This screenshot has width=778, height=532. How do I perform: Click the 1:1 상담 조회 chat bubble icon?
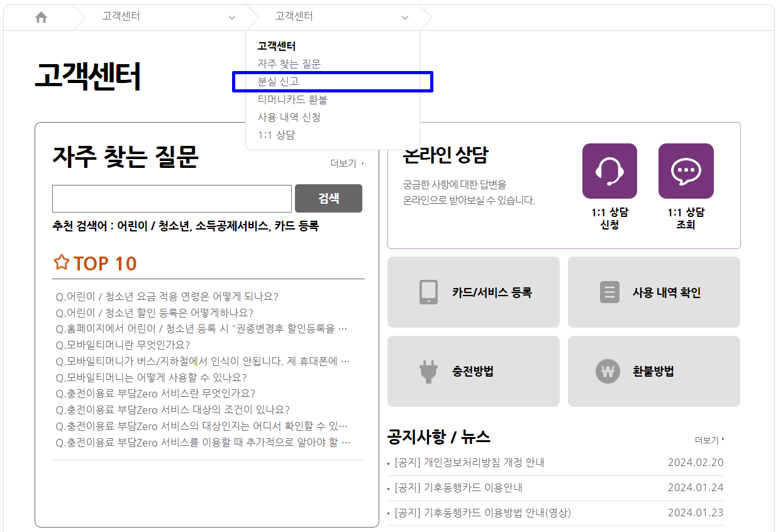point(685,170)
